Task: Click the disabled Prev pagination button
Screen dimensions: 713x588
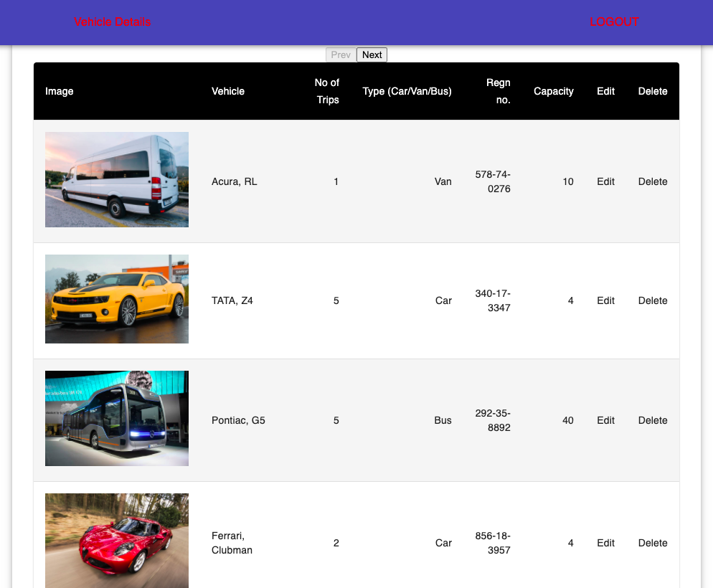Action: pos(341,54)
